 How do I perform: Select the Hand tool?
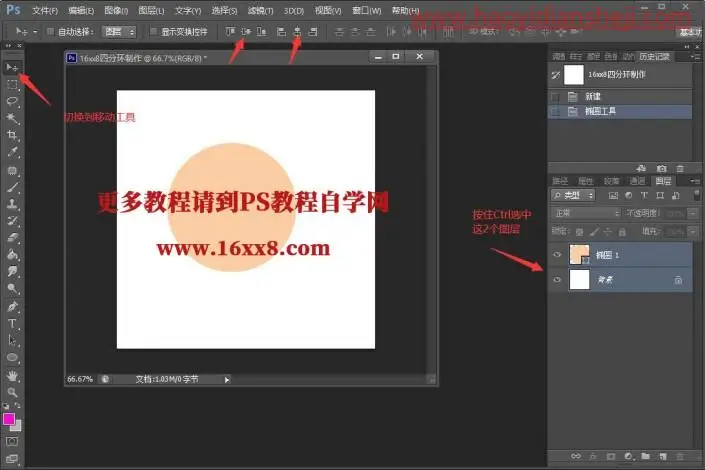pyautogui.click(x=12, y=376)
